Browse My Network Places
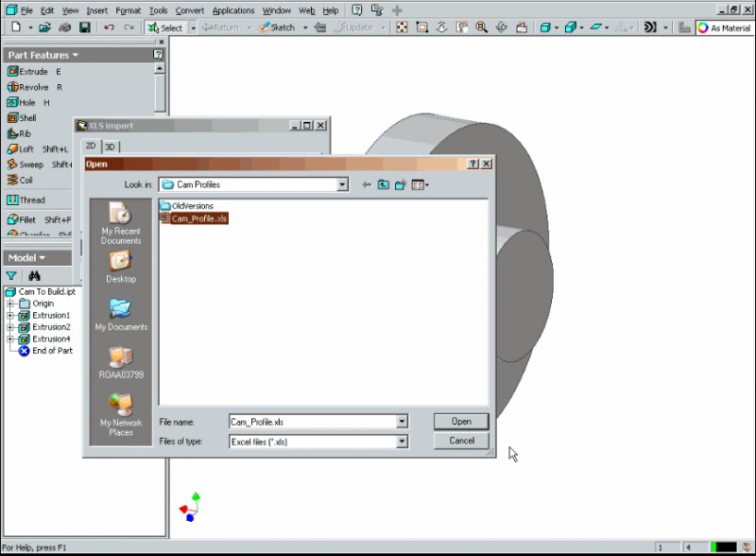 [121, 415]
